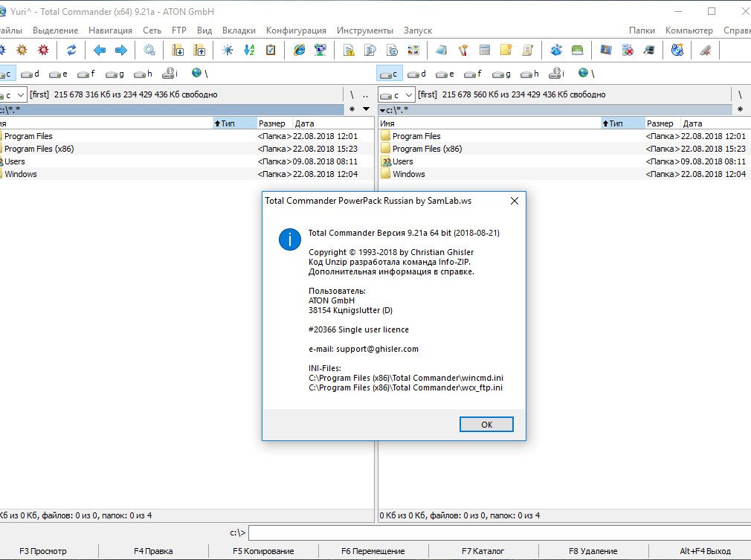The height and width of the screenshot is (560, 751).
Task: Click the blue starburst toolbar icon
Action: [228, 50]
